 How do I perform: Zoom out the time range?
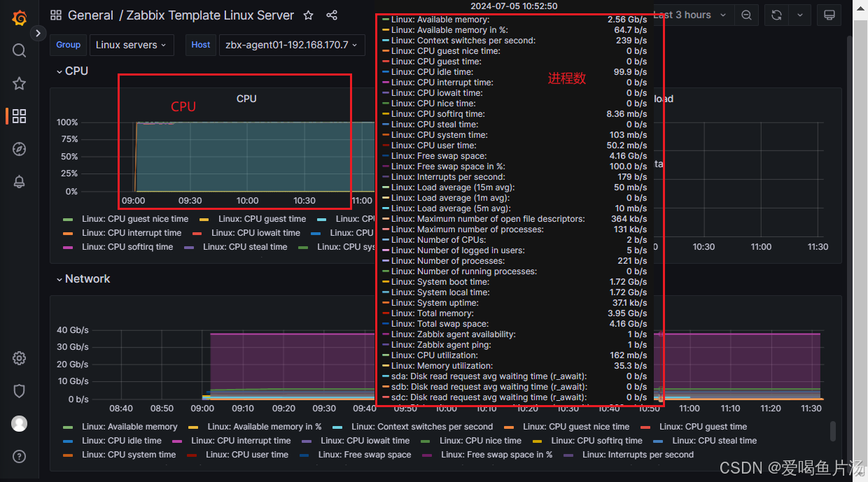click(747, 15)
